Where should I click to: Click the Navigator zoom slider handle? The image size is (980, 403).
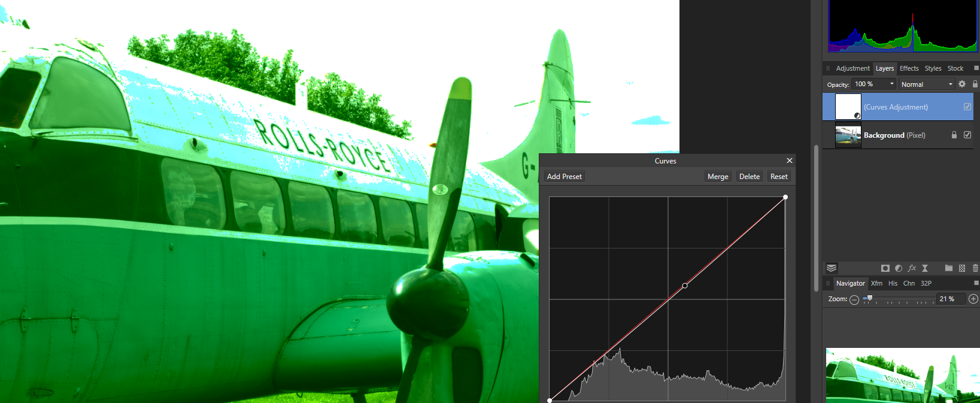870,298
